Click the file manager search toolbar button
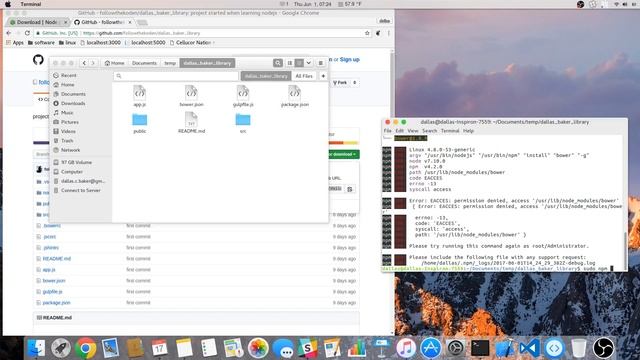 pyautogui.click(x=278, y=63)
